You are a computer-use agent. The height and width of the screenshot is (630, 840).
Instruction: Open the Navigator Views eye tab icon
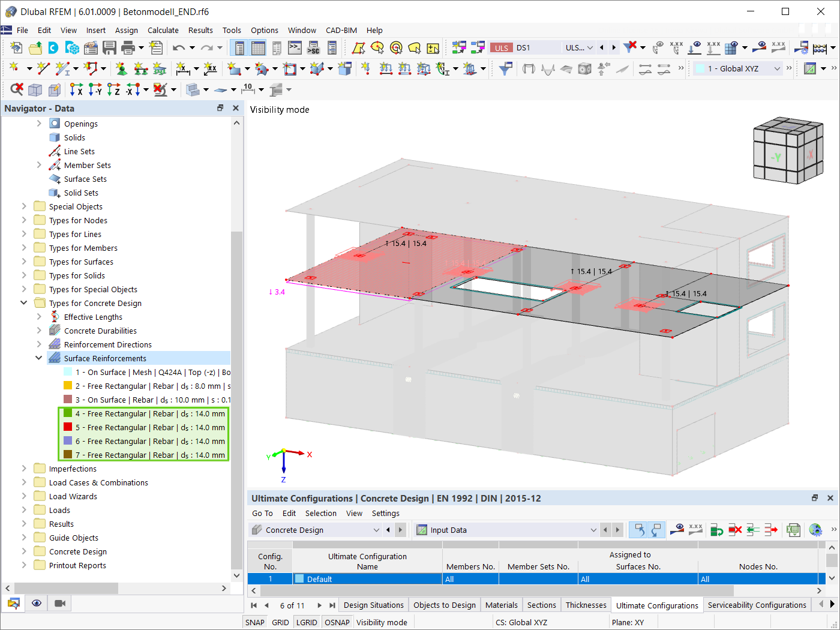pyautogui.click(x=37, y=603)
